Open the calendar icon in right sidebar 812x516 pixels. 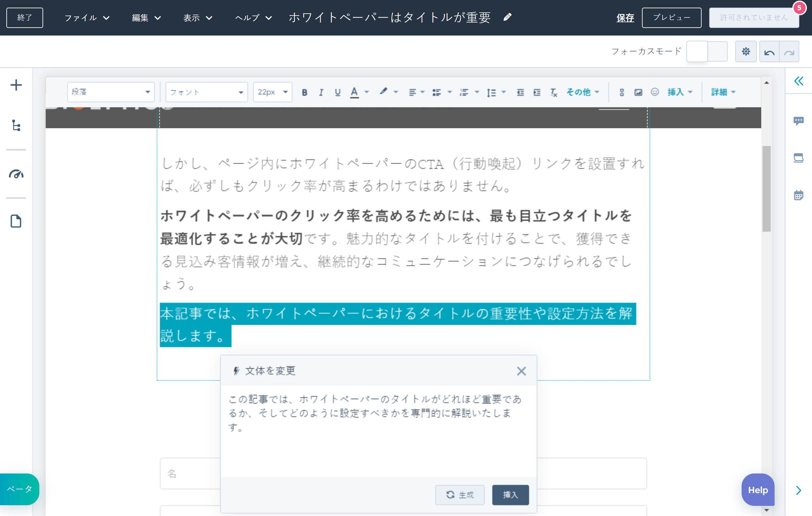pos(798,195)
